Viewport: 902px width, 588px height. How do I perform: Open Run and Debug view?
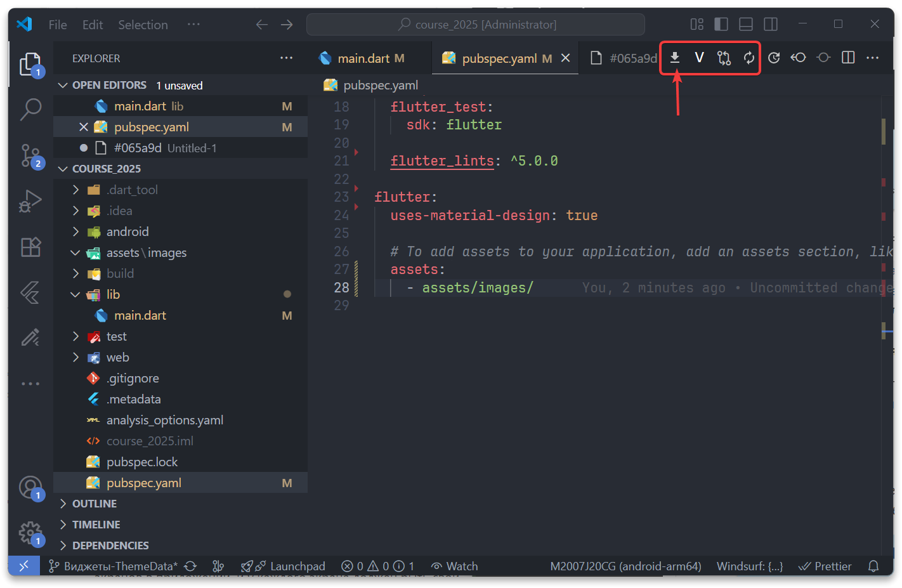(x=30, y=201)
